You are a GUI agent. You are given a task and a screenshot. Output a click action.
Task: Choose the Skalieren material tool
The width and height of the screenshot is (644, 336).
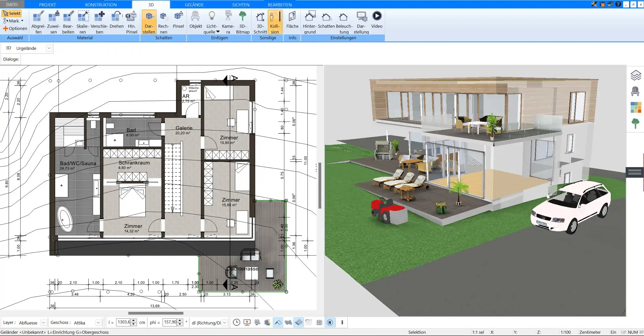pyautogui.click(x=83, y=22)
